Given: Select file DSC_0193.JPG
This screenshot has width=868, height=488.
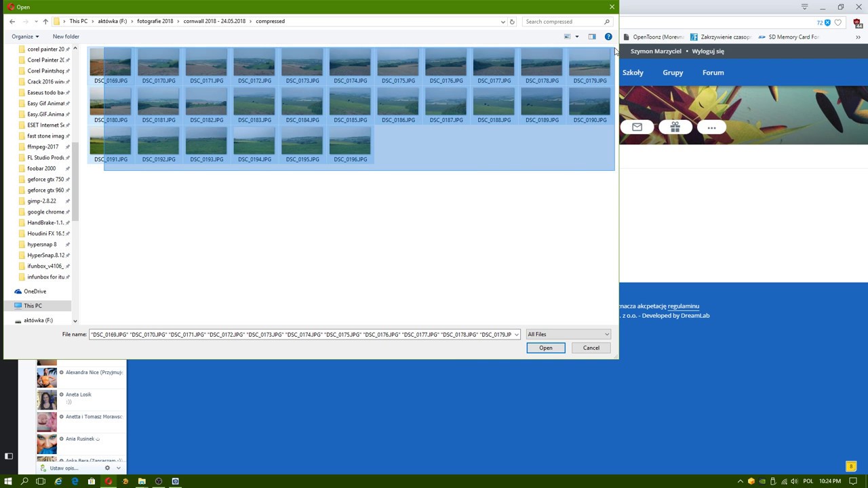Looking at the screenshot, I should point(206,145).
